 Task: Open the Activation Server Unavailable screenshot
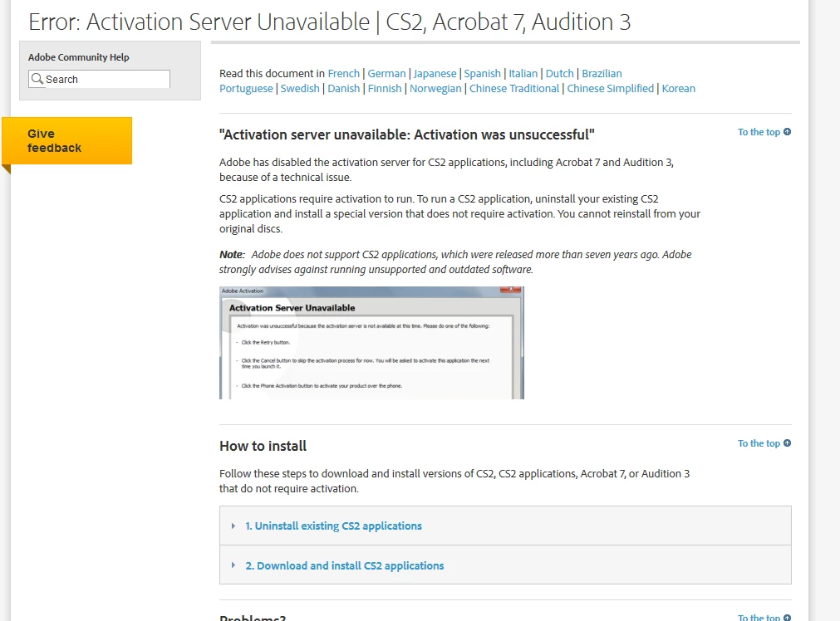pyautogui.click(x=371, y=343)
